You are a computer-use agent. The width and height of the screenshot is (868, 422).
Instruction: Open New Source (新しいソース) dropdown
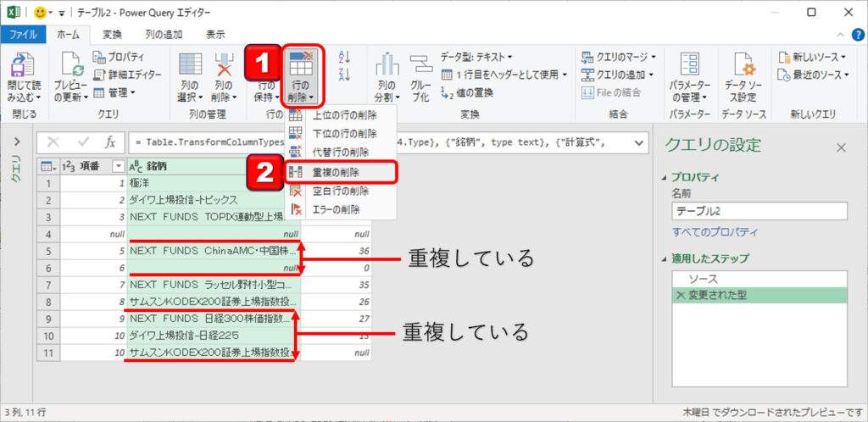(812, 57)
